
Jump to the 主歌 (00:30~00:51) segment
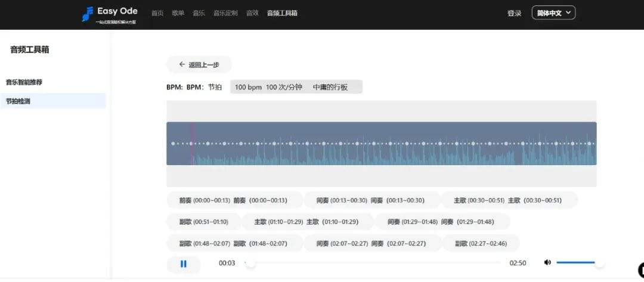coord(508,200)
